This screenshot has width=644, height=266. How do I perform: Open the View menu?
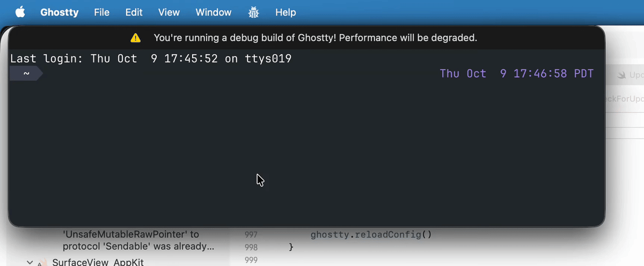(169, 12)
